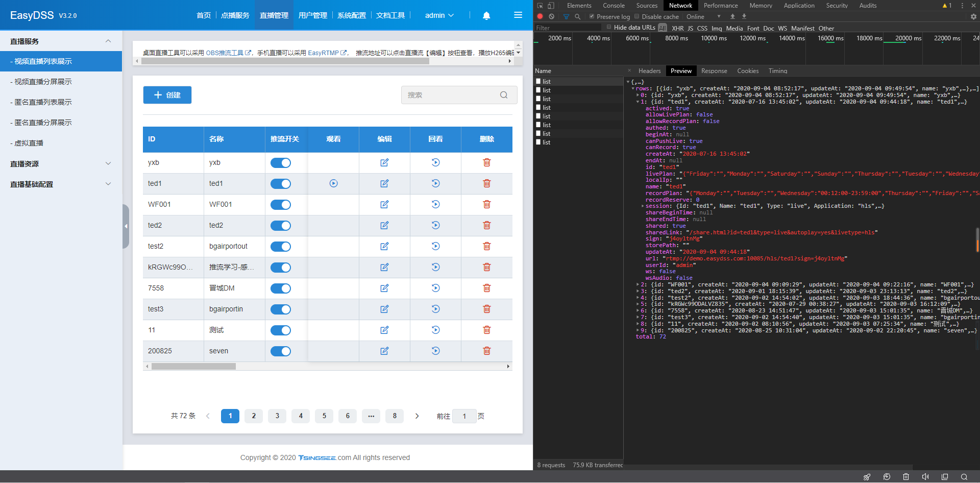Collapse sidebar using the side handle
The height and width of the screenshot is (483, 980).
click(x=126, y=226)
